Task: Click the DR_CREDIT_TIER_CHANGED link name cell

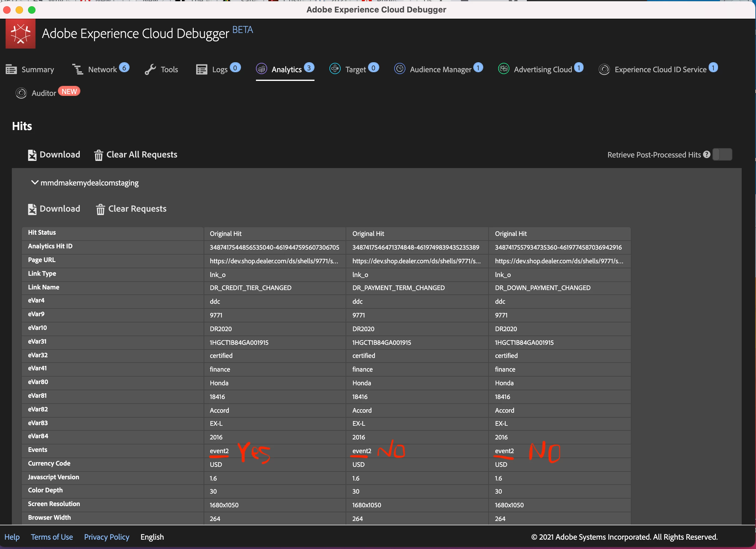Action: click(x=250, y=288)
